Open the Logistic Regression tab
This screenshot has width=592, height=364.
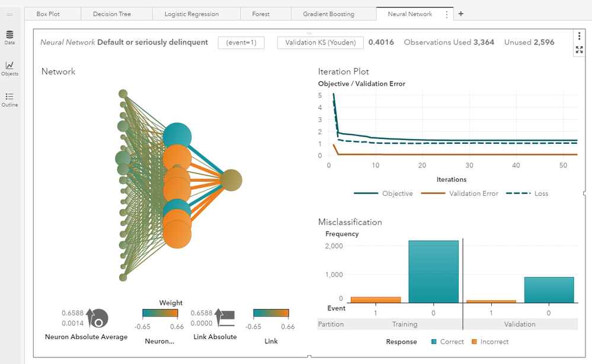tap(191, 14)
